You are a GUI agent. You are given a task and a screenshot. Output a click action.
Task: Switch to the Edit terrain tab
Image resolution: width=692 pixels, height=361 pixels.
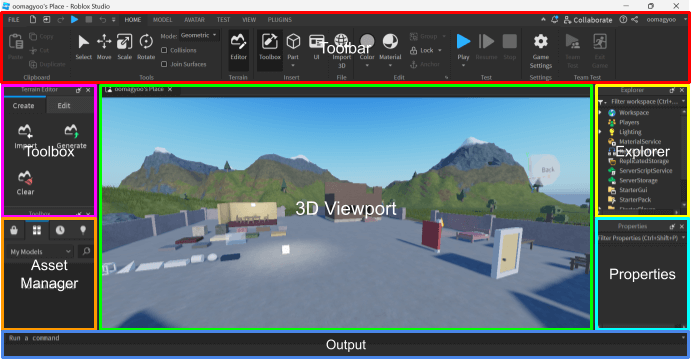(64, 106)
